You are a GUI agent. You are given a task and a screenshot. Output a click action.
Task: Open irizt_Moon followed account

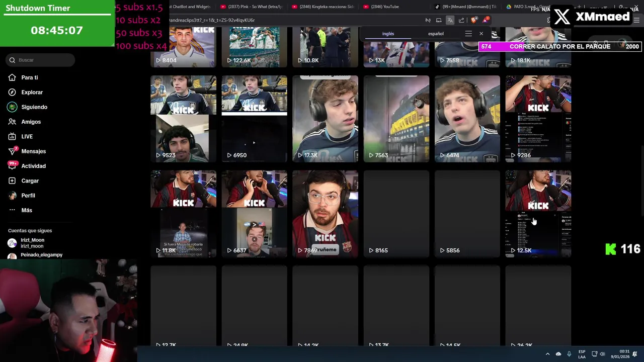[x=32, y=243]
